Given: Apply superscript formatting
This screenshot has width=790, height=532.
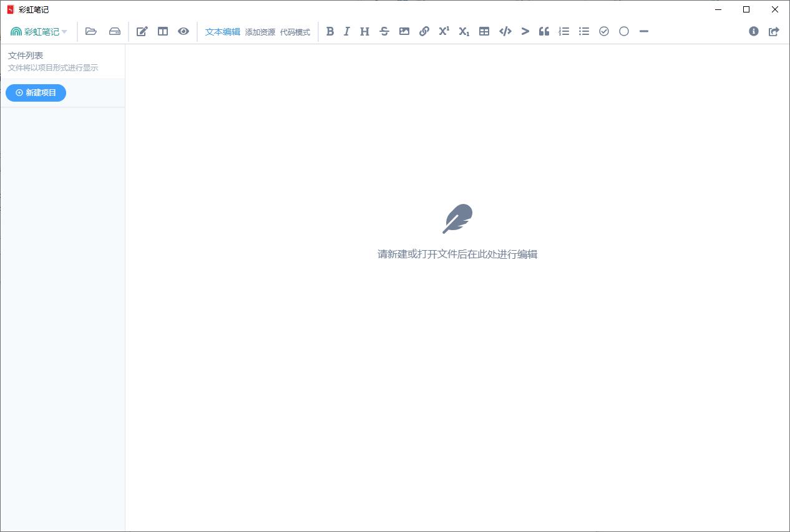Looking at the screenshot, I should click(x=444, y=31).
